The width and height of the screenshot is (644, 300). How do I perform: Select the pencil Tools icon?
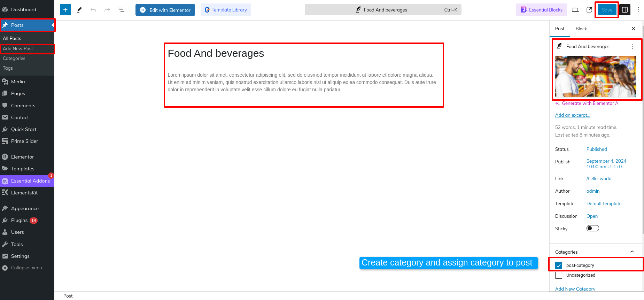79,10
